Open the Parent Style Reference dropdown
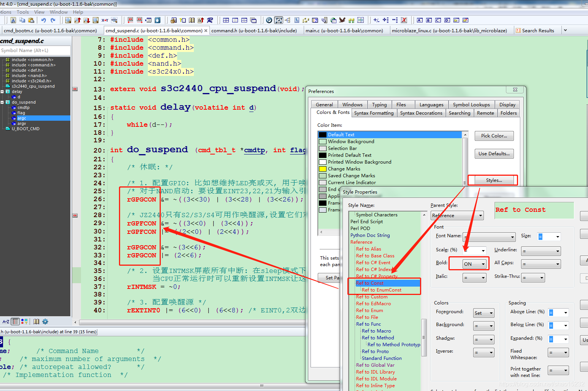Image resolution: width=588 pixels, height=391 pixels. (457, 216)
